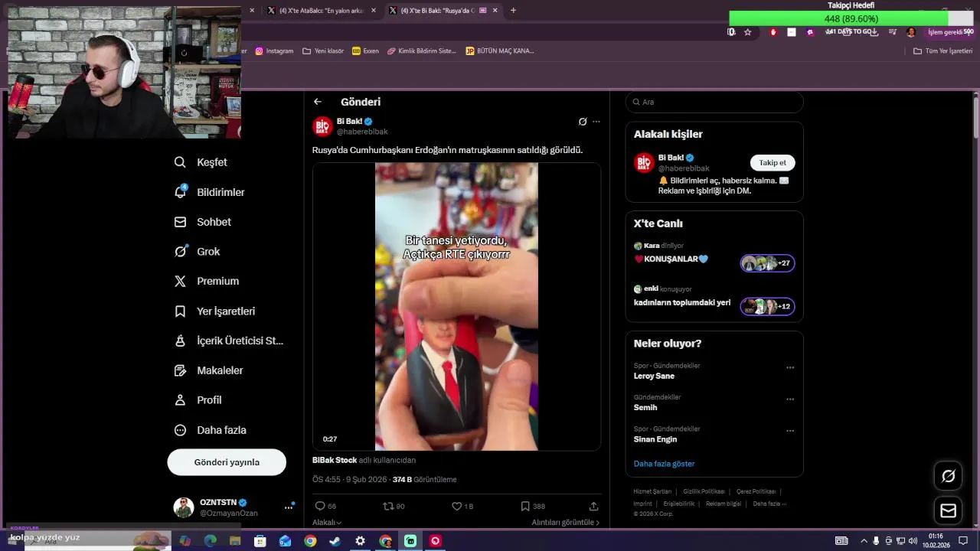Click Daha fazla göster link
This screenshot has height=551, width=980.
click(x=664, y=464)
